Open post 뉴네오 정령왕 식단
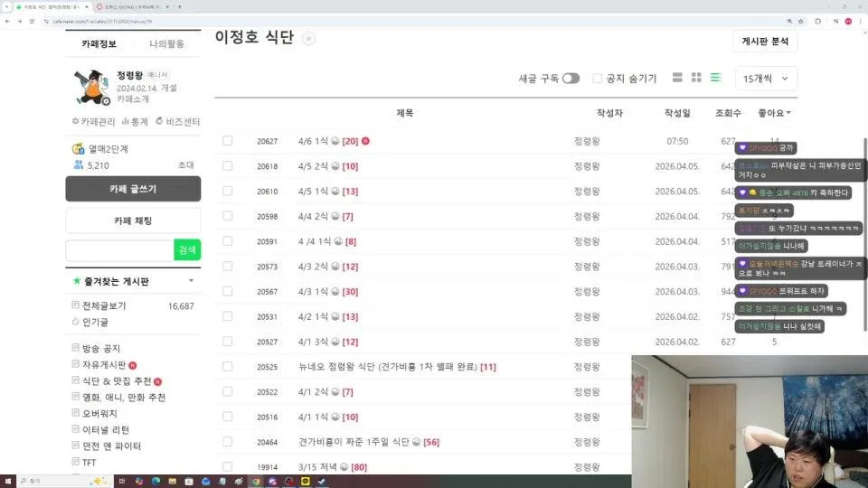This screenshot has width=868, height=488. click(388, 366)
